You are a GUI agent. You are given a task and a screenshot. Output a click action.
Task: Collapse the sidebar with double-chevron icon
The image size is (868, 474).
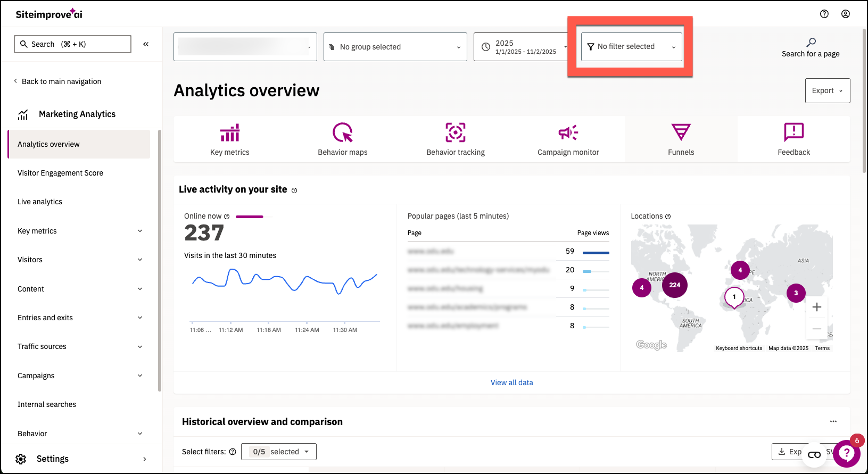(146, 44)
